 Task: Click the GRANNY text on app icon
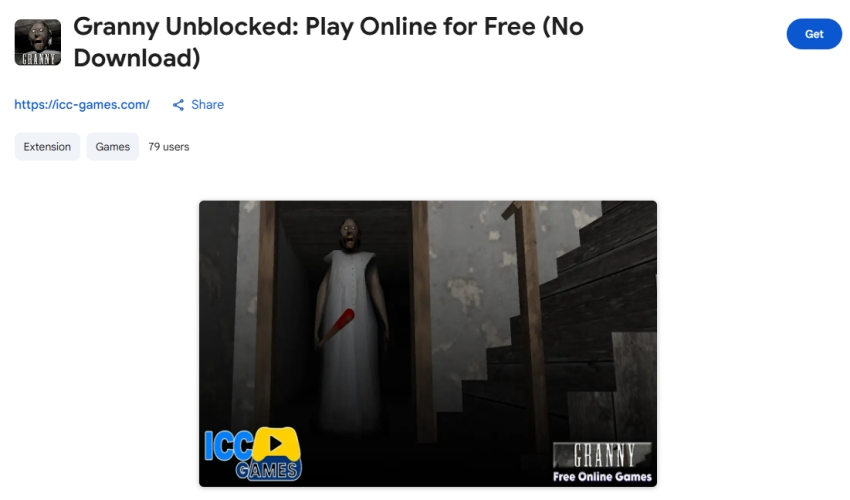(x=38, y=59)
